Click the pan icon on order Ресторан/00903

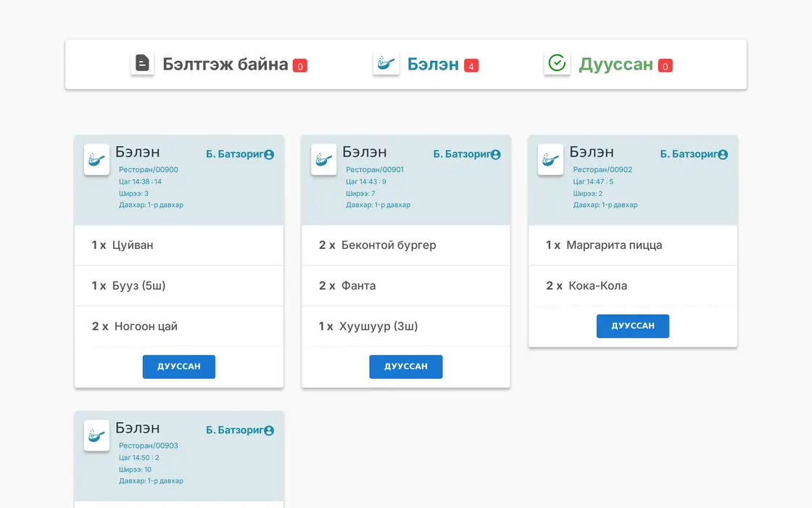coord(97,435)
